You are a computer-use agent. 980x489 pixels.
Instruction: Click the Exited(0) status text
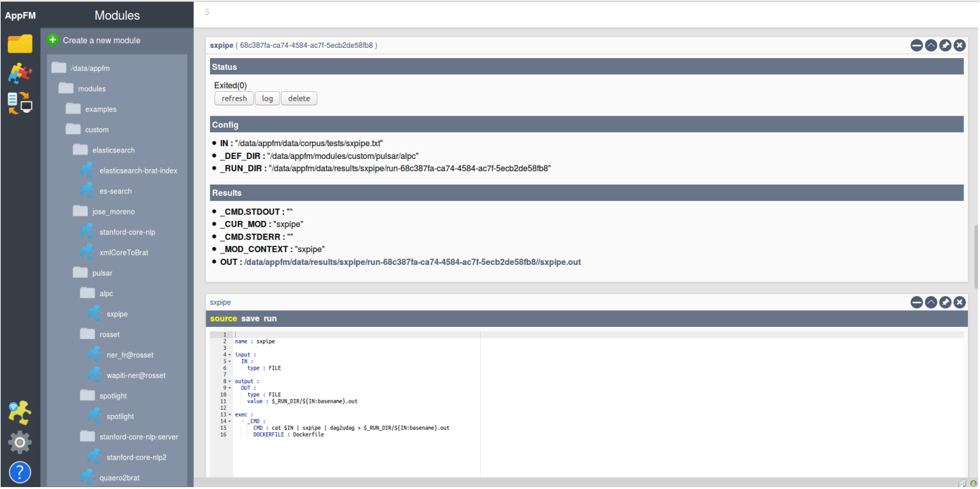point(230,86)
